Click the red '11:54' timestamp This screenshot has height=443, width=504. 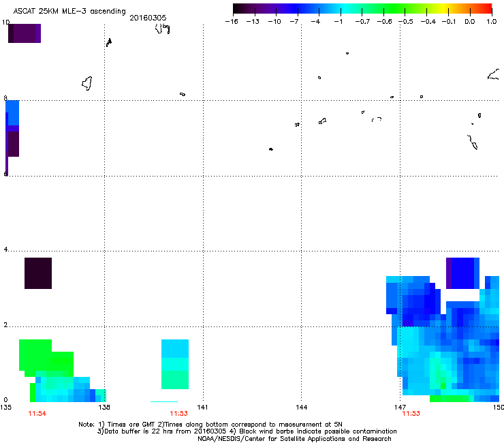[x=37, y=414]
